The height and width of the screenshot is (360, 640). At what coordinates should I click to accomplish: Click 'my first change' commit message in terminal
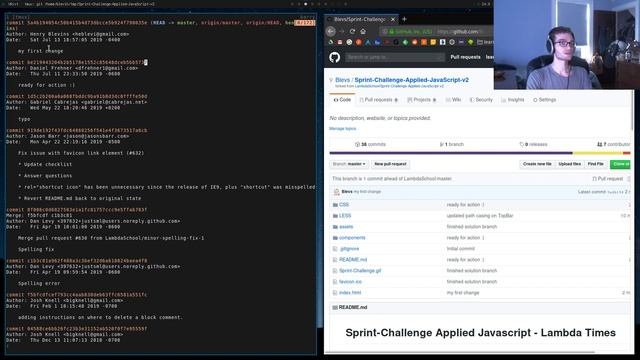coord(40,51)
